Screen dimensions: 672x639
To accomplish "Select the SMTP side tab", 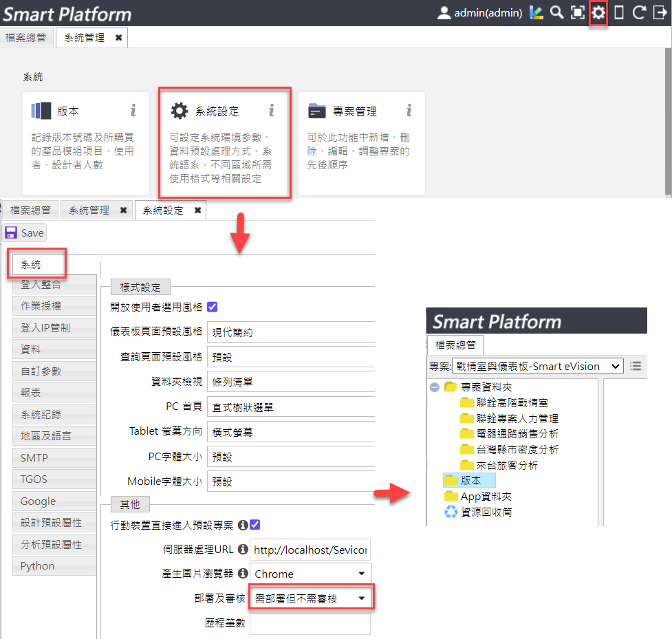I will click(54, 457).
